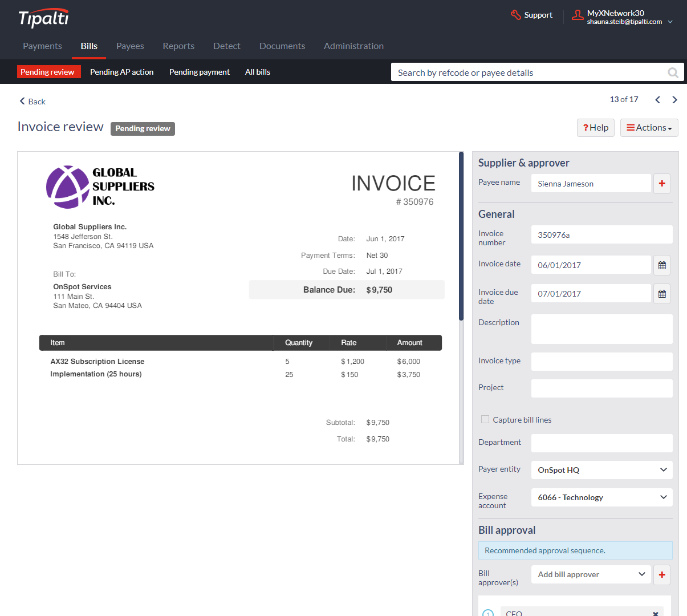Click the MyXNetwork30 account name
The height and width of the screenshot is (616, 687).
click(x=616, y=13)
